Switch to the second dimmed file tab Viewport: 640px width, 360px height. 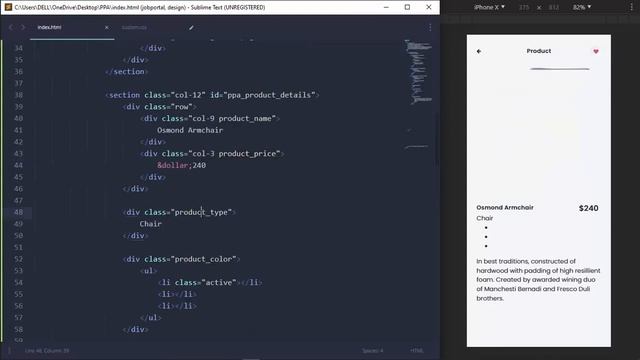pos(134,27)
